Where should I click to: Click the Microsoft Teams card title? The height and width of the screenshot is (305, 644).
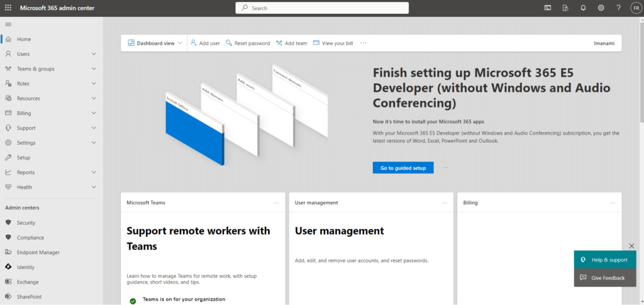tap(146, 202)
